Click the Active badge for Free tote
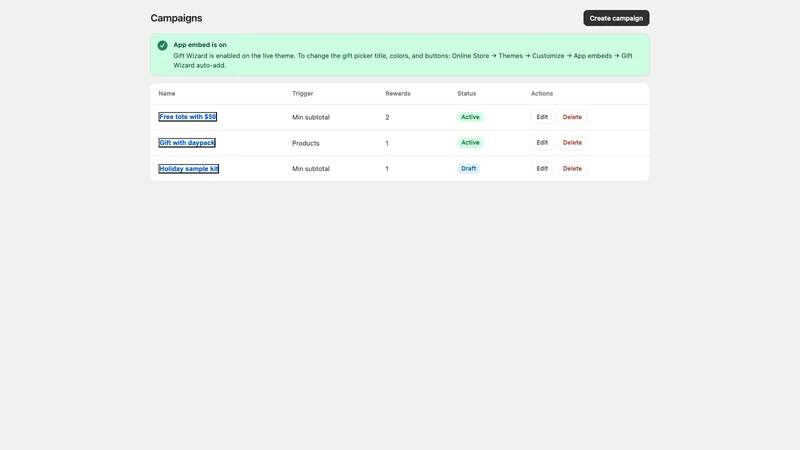Image resolution: width=800 pixels, height=450 pixels. click(x=470, y=117)
